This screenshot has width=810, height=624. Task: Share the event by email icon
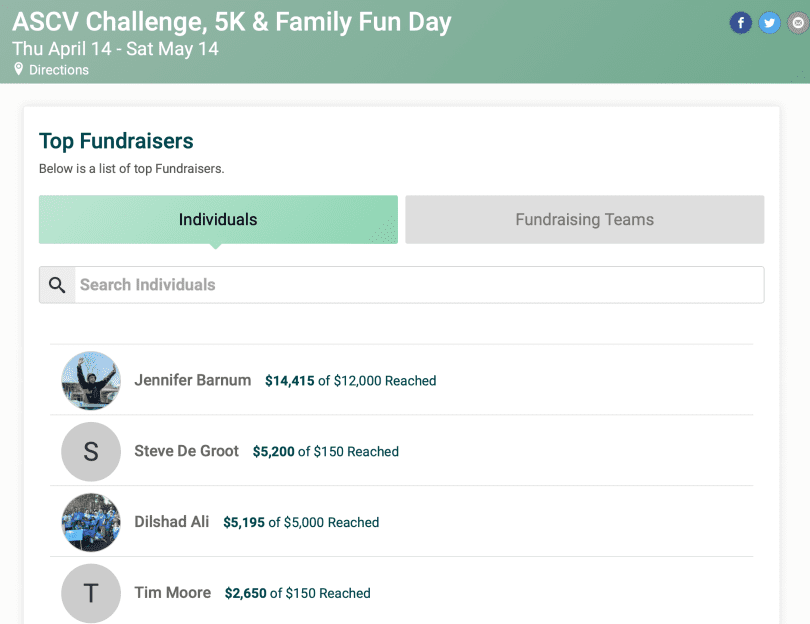coord(798,23)
